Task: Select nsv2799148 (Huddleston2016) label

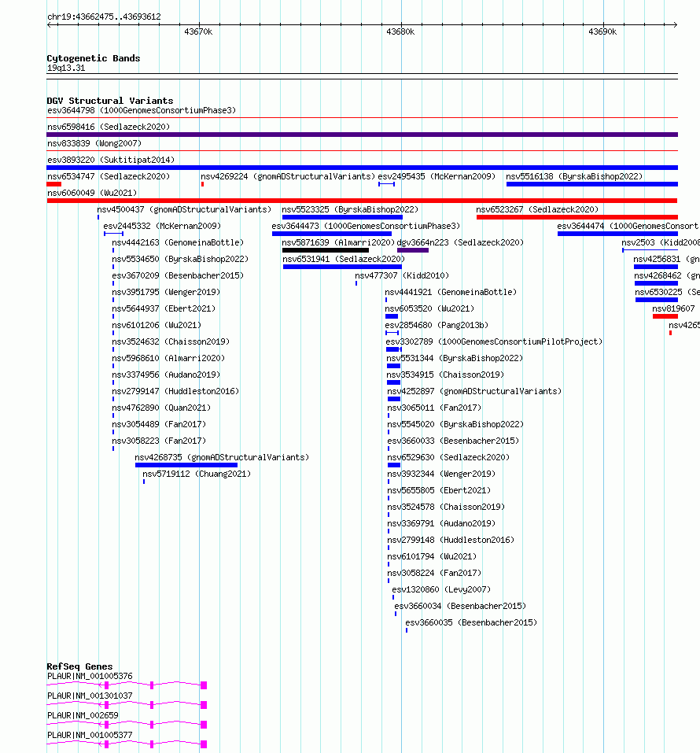Action: point(451,541)
